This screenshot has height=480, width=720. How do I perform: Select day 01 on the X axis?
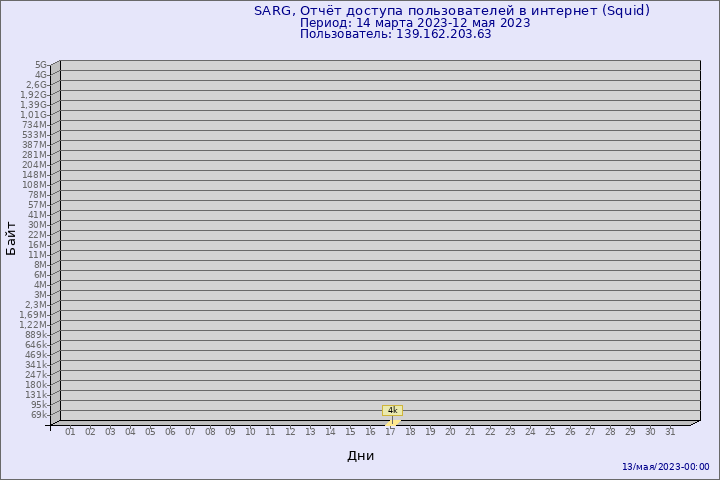(x=70, y=432)
